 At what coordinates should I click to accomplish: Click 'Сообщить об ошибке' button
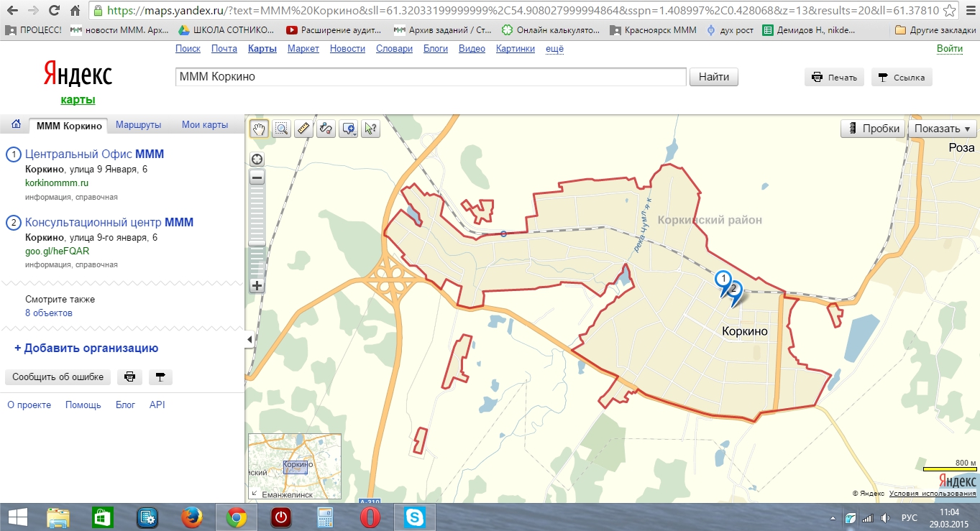click(58, 377)
